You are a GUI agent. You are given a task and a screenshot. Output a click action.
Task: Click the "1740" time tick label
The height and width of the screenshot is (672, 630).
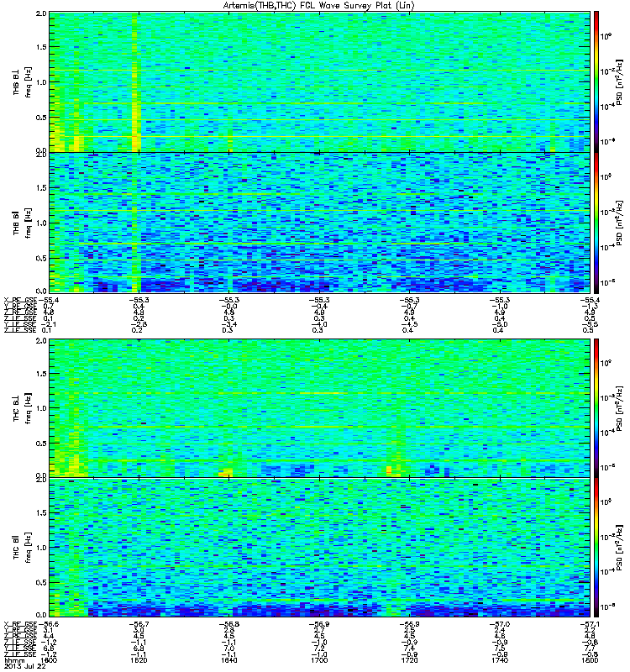pyautogui.click(x=500, y=660)
